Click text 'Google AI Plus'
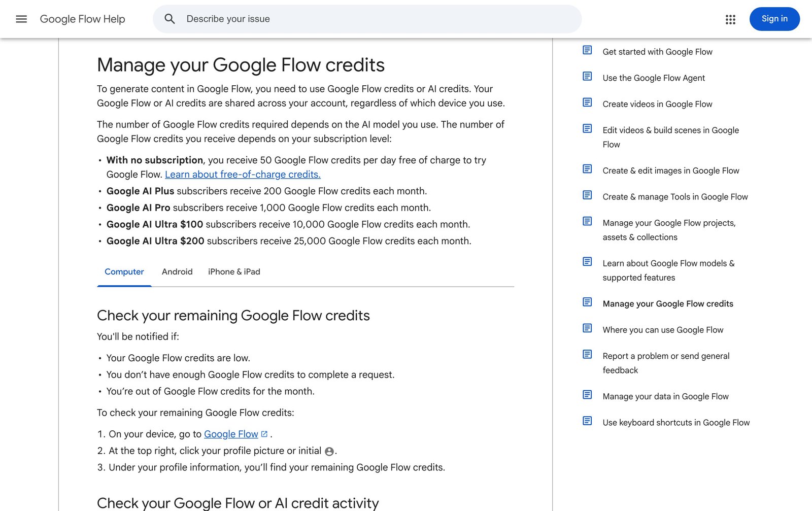812x511 pixels. pos(140,191)
